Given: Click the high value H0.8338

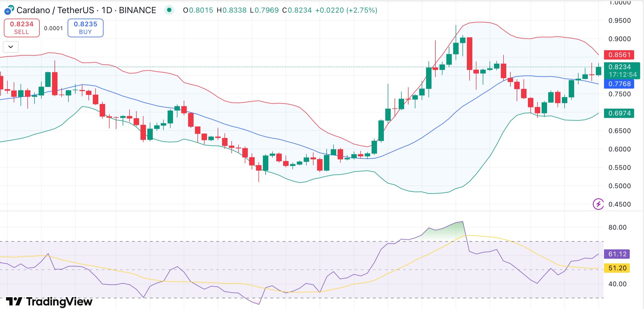Looking at the screenshot, I should click(x=232, y=10).
